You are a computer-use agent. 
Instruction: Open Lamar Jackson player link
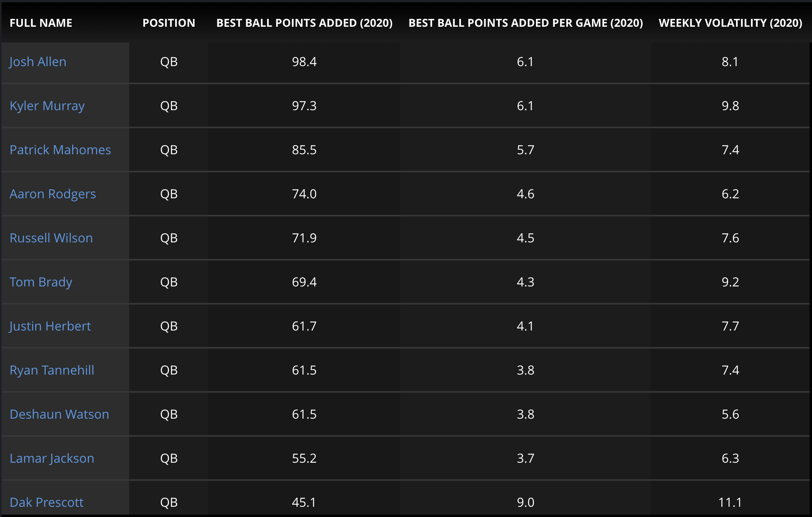[x=52, y=458]
